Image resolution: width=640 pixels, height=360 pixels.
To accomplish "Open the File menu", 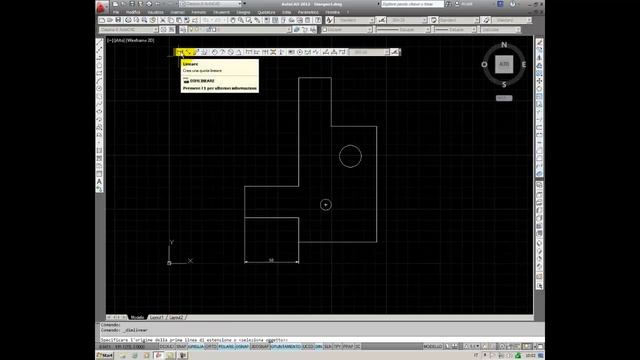I will [x=116, y=12].
